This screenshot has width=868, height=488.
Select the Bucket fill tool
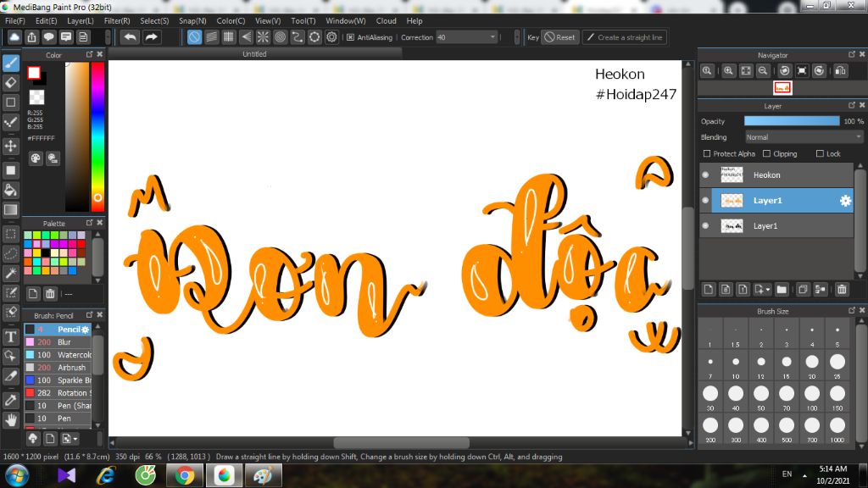tap(11, 191)
